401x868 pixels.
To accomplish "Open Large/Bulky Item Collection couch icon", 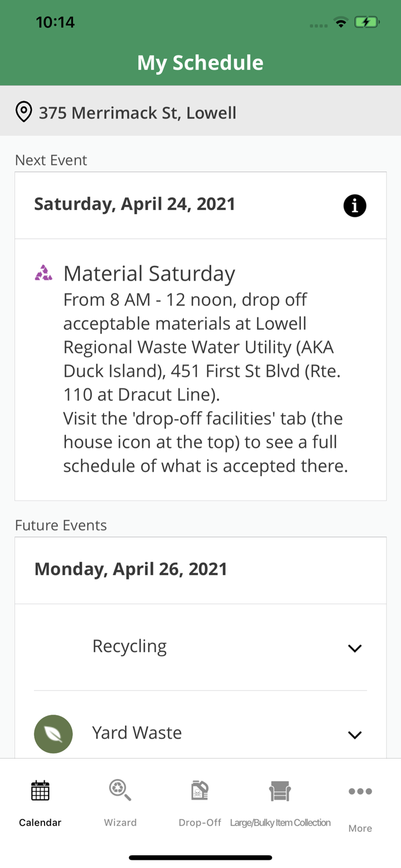I will pos(280,790).
